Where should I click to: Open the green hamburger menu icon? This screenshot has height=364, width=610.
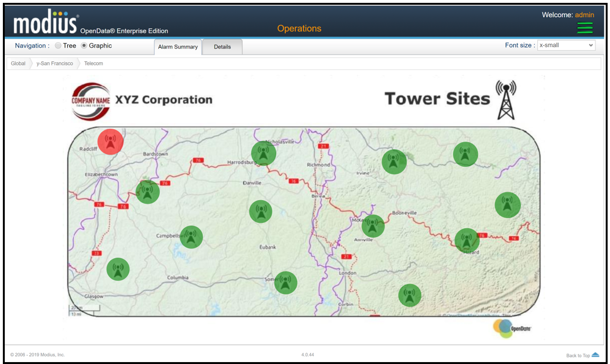click(x=585, y=28)
